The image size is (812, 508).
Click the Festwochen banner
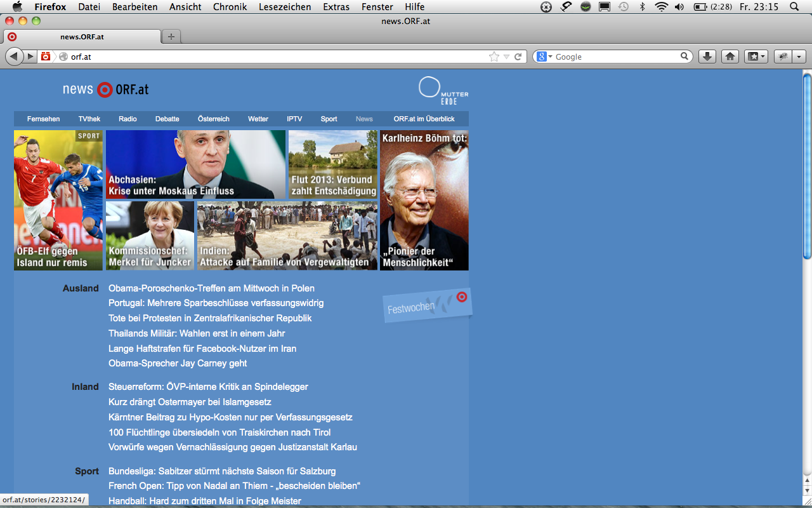(x=428, y=305)
